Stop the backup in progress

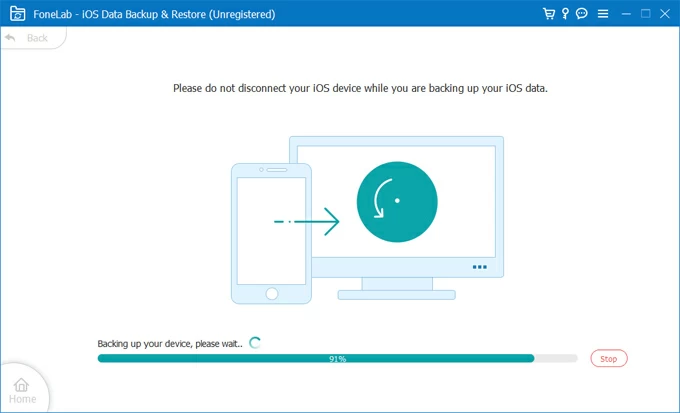tap(609, 358)
